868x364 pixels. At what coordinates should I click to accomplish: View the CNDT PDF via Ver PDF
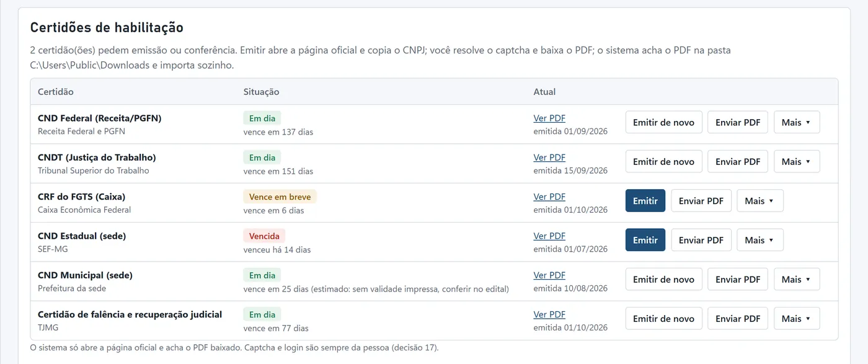[549, 157]
